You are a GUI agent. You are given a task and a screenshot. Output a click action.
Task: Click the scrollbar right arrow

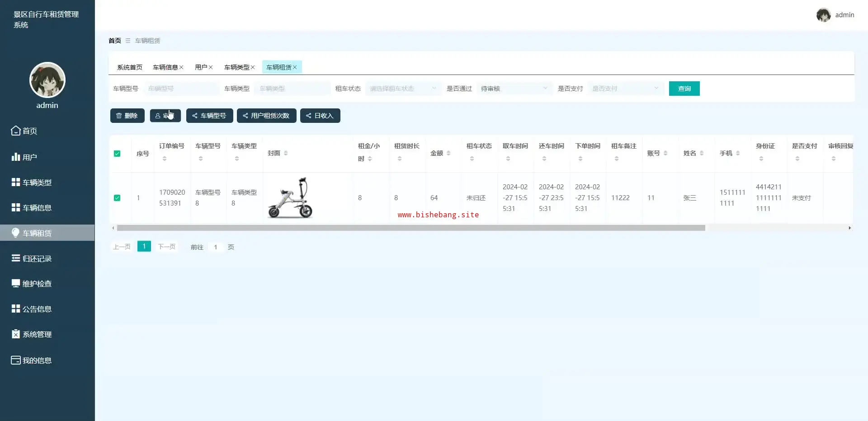[x=850, y=228]
